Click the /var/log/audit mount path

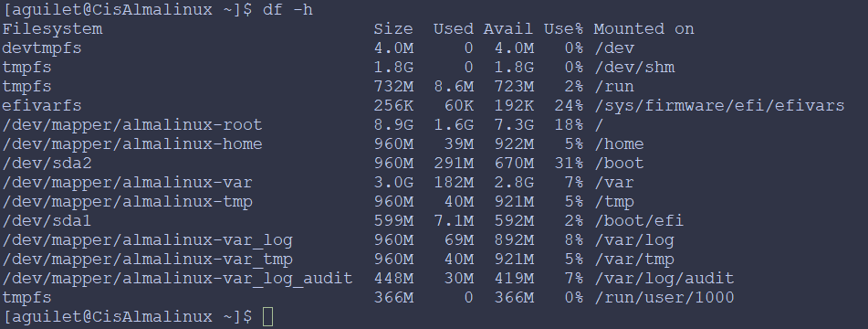click(x=664, y=278)
